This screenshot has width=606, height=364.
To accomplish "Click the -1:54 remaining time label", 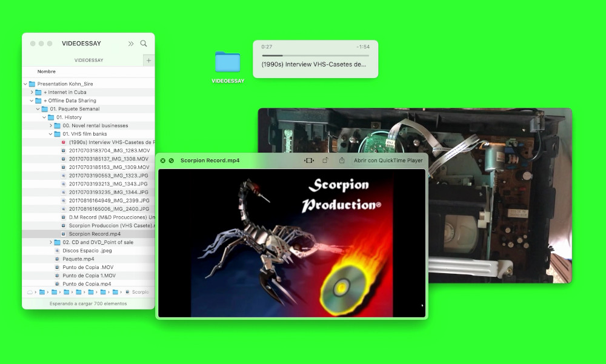I will 363,47.
